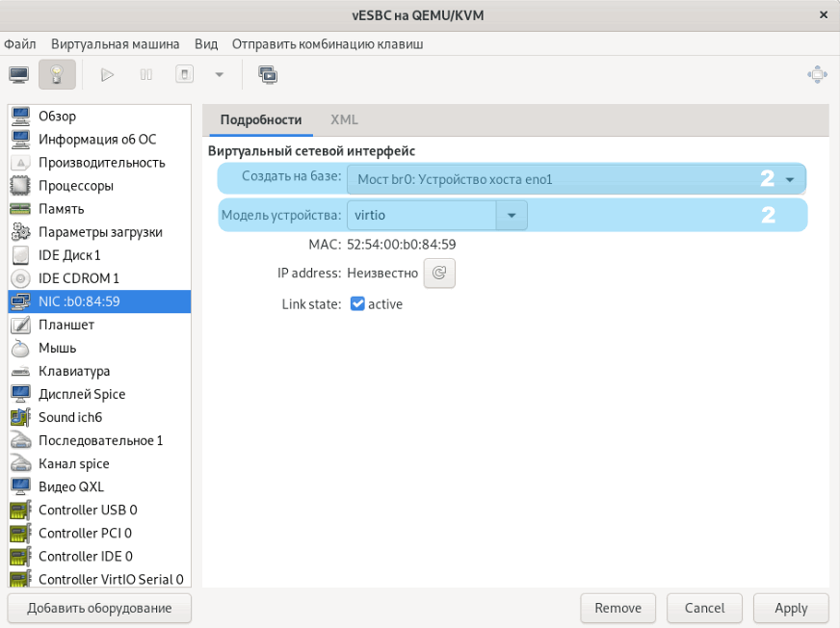Select Мышь device
The width and height of the screenshot is (840, 628).
point(99,348)
